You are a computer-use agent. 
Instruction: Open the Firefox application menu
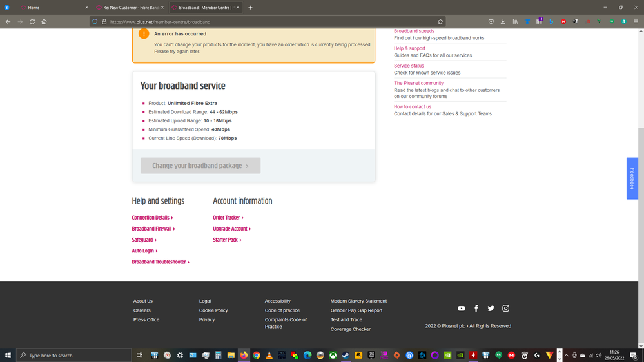(636, 22)
